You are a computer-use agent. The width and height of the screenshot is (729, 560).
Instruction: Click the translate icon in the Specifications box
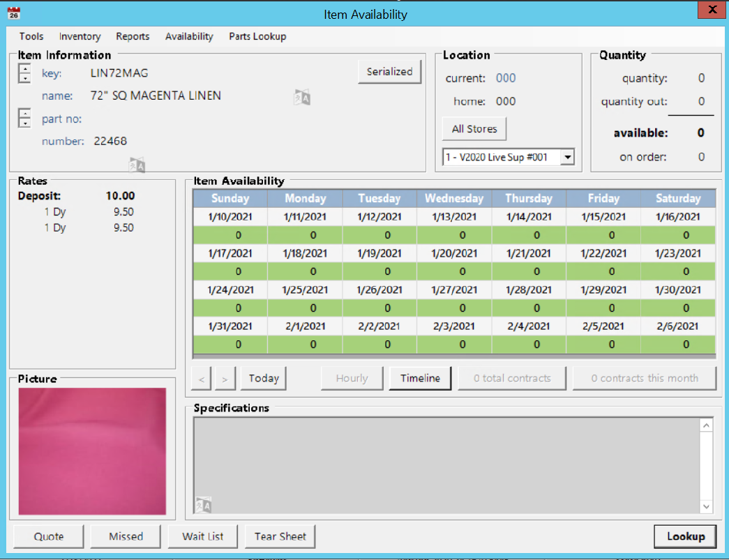point(203,504)
